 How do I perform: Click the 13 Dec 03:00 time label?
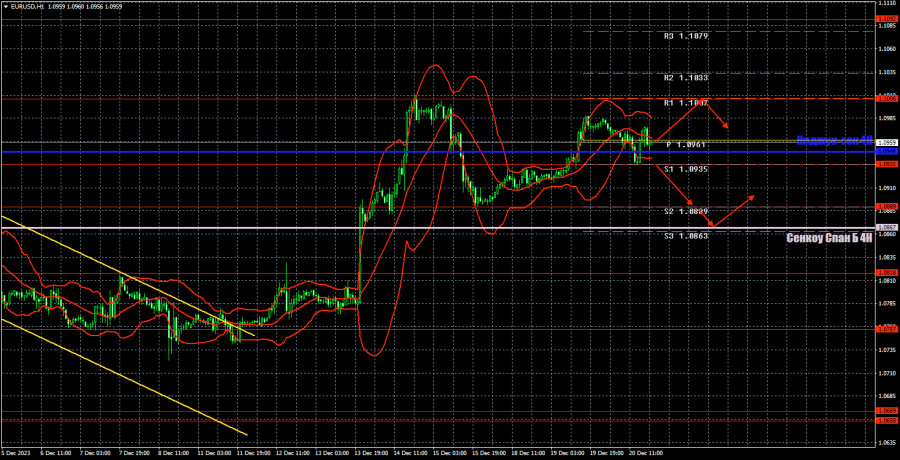(331, 453)
